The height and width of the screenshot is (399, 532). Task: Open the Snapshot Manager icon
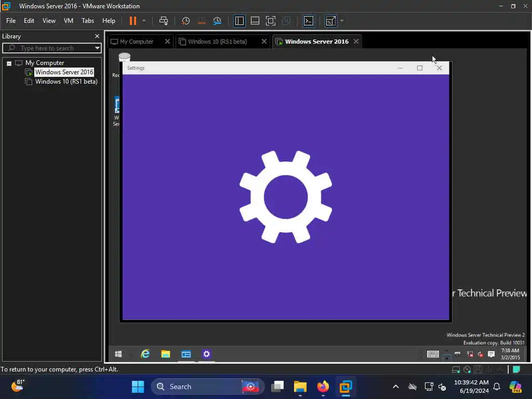(217, 21)
